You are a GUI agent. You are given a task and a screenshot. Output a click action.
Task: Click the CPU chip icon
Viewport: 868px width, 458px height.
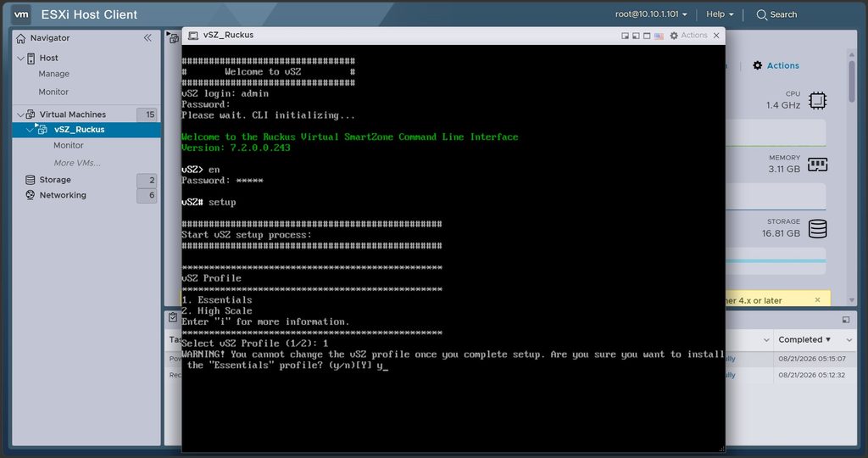[x=818, y=100]
